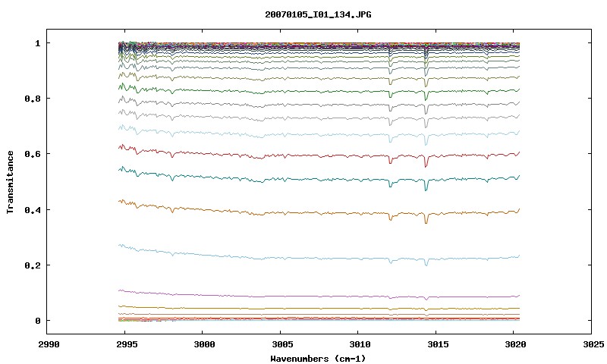The height and width of the screenshot is (364, 607).
Task: Click the y-axis tick label 0.8
Action: point(33,99)
